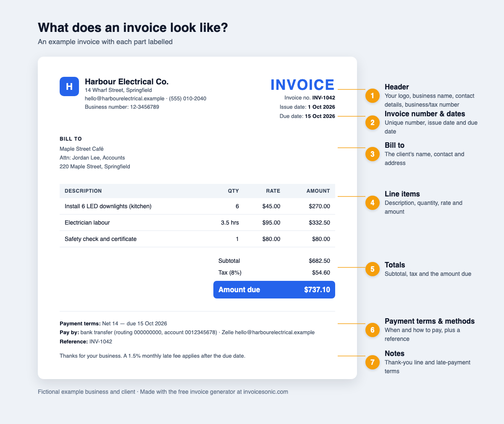This screenshot has height=424, width=504.
Task: Click the "Invoice number & dates" annotation heading
Action: [x=425, y=114]
